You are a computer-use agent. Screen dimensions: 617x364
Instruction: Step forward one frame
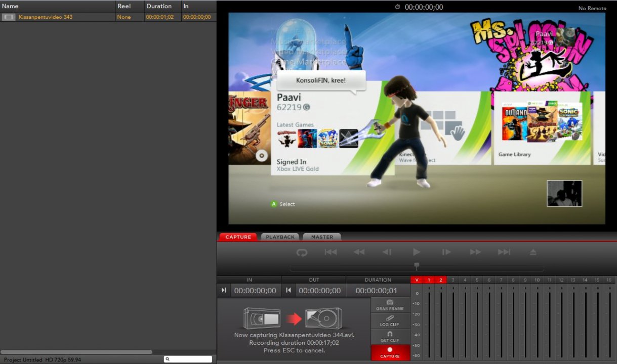(x=446, y=252)
